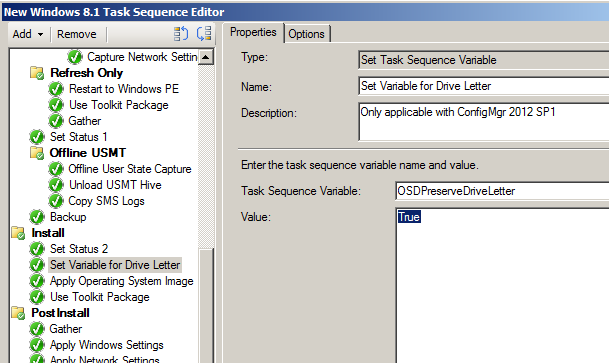
Task: Click the Description text box
Action: click(x=484, y=122)
